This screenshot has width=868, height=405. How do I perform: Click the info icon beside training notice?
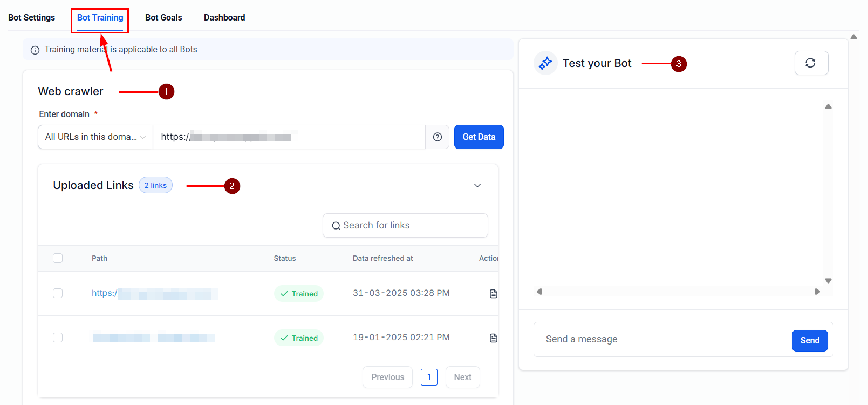(x=35, y=50)
